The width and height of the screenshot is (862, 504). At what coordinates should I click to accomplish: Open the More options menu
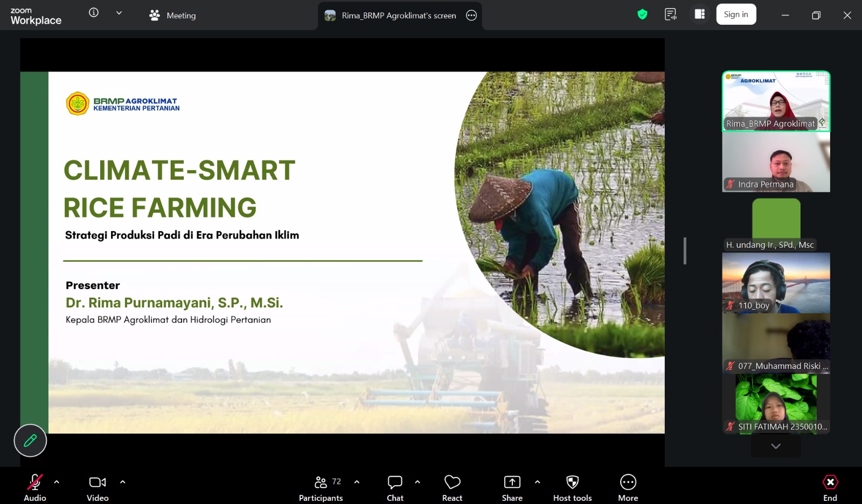(628, 487)
